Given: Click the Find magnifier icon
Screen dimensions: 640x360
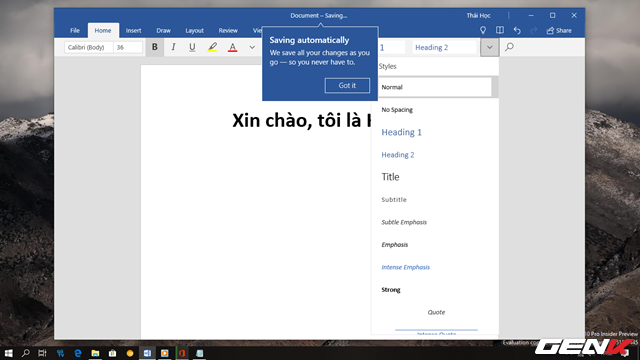Looking at the screenshot, I should pyautogui.click(x=509, y=47).
